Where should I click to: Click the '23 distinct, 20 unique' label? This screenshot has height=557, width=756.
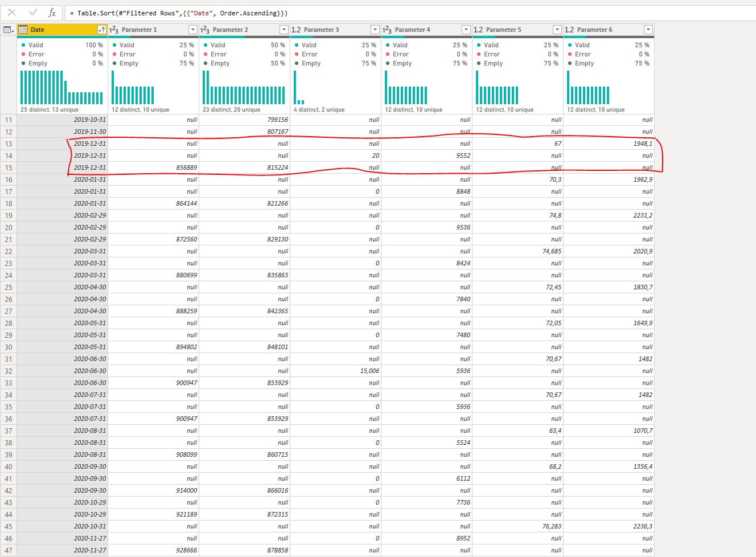click(231, 109)
